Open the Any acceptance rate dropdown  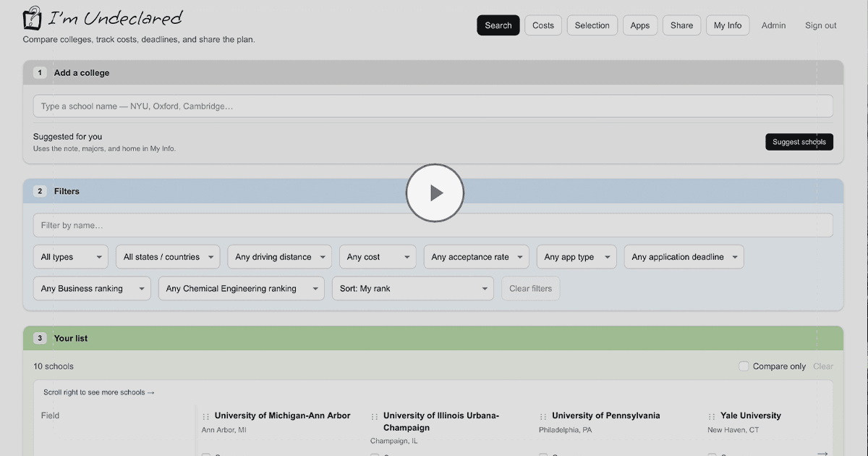click(x=477, y=257)
